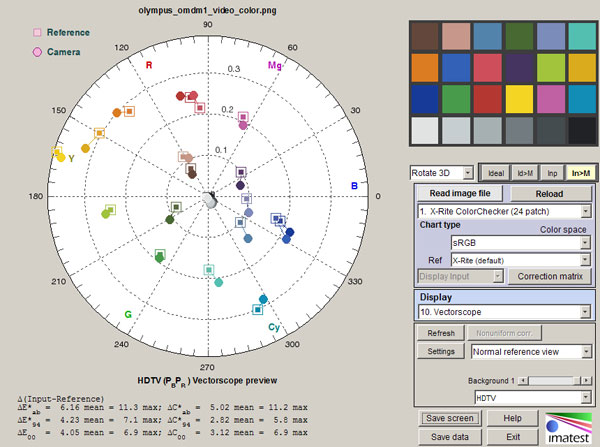Screen dimensions: 600x447
Task: Click the purplish blue patch in second row
Action: point(456,68)
